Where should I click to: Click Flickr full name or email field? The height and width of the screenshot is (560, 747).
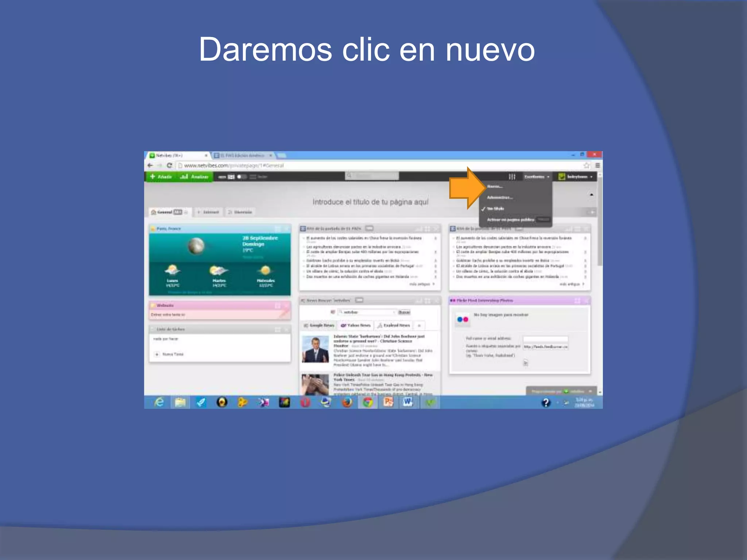click(x=546, y=339)
